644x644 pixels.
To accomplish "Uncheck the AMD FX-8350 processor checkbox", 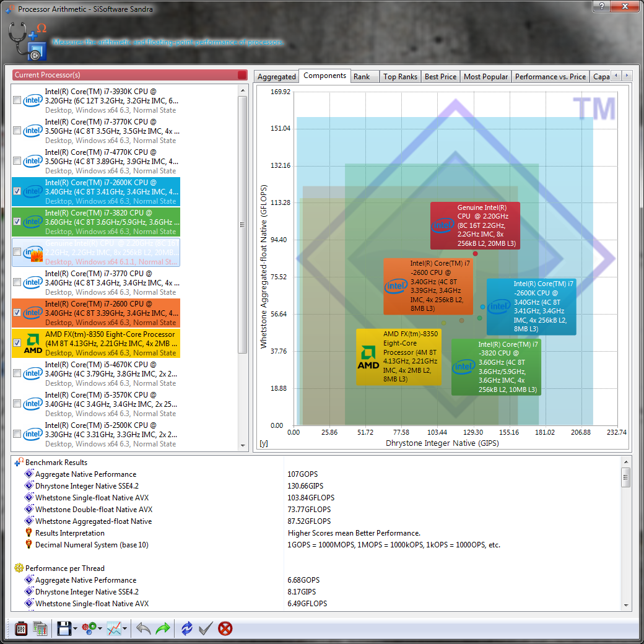I will click(x=17, y=342).
